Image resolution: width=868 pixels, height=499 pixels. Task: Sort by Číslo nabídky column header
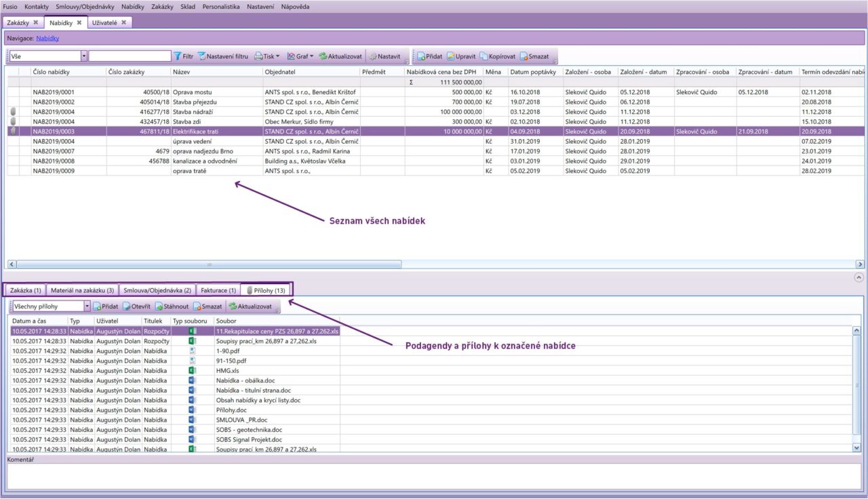pos(68,72)
